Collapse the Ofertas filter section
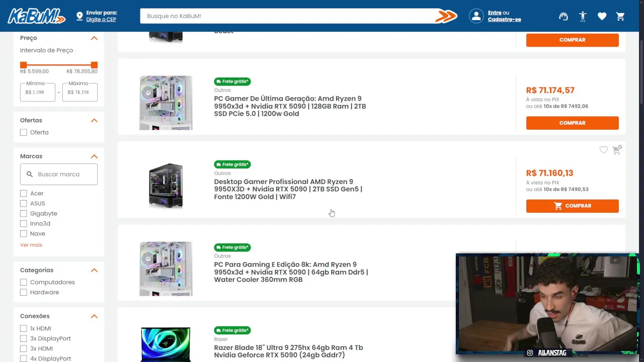644x362 pixels. coord(94,120)
